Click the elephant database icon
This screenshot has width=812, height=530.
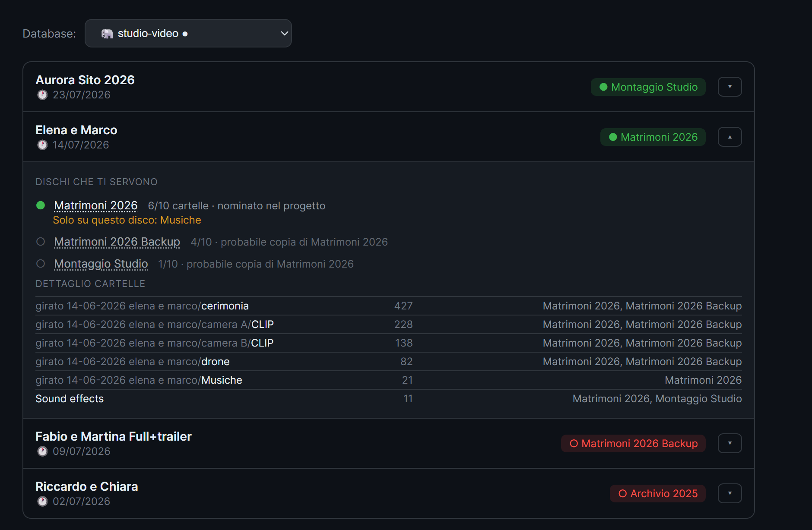107,34
